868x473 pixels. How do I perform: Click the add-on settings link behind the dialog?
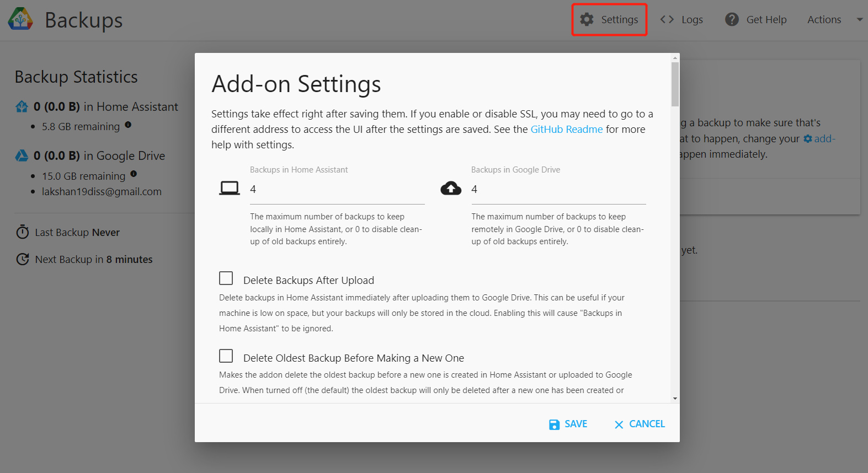point(819,138)
